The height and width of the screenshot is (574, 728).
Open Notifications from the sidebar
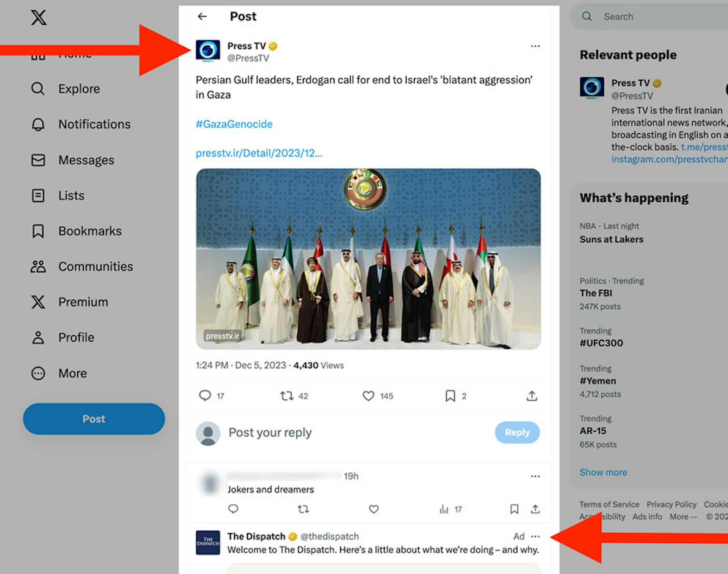[81, 124]
